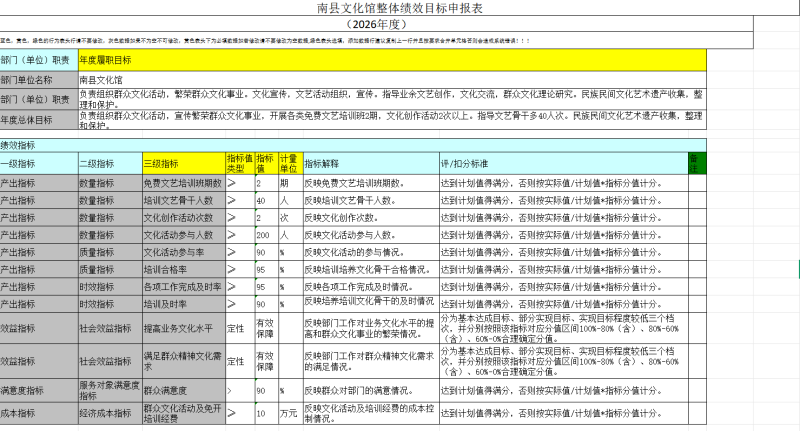
Task: Select the 文化活动参与率 indicator cell
Action: (183, 252)
